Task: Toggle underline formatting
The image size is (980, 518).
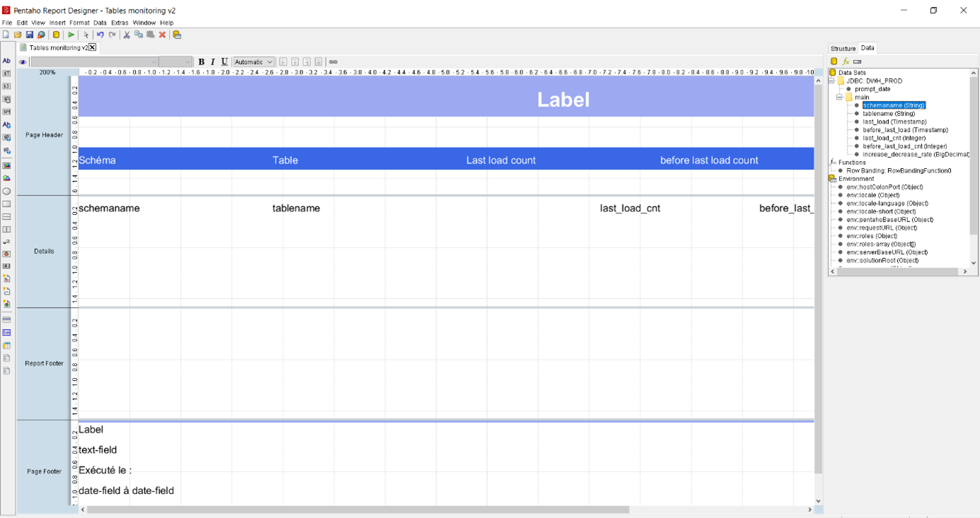Action: pos(224,61)
